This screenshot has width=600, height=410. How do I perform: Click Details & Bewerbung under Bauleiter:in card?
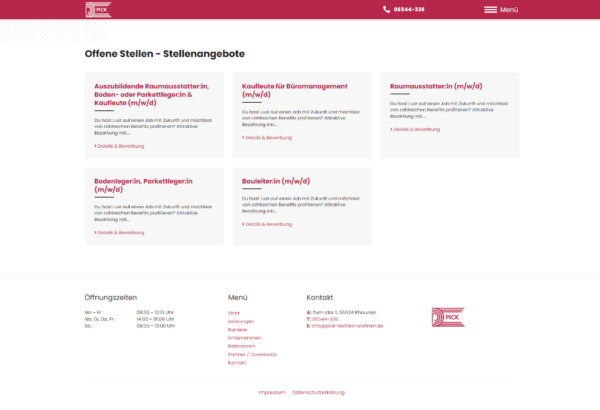pyautogui.click(x=267, y=224)
